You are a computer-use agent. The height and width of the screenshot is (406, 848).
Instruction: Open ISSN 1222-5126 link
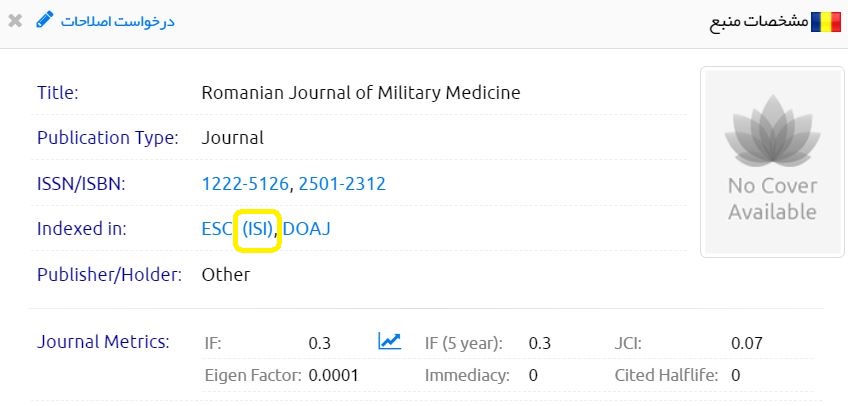246,184
